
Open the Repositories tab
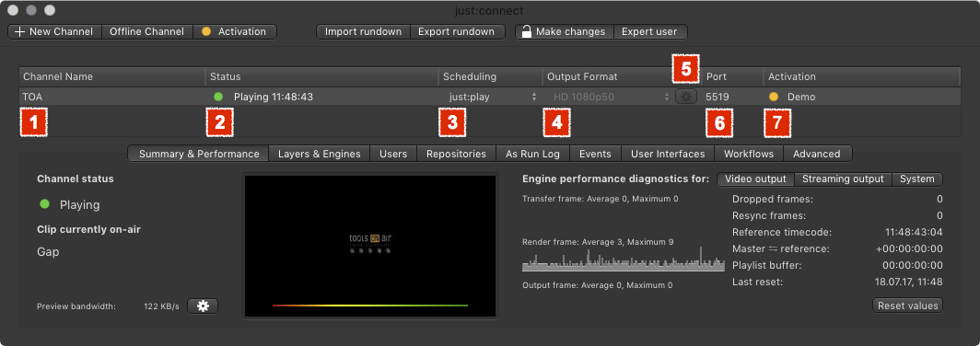point(456,154)
